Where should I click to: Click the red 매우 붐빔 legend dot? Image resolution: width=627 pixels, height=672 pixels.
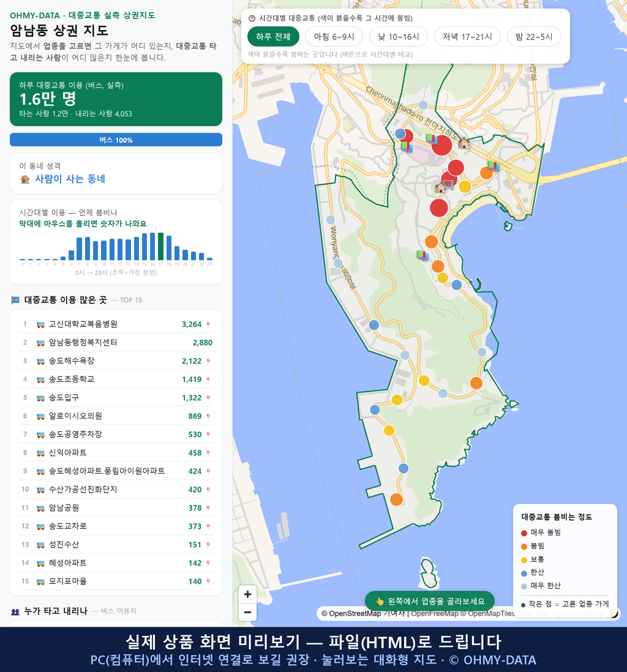click(x=524, y=532)
